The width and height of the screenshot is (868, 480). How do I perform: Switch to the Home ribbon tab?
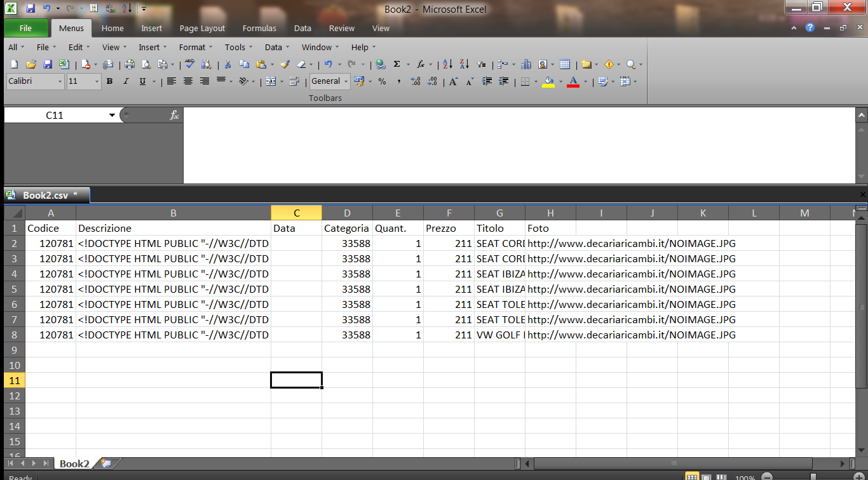click(x=112, y=28)
